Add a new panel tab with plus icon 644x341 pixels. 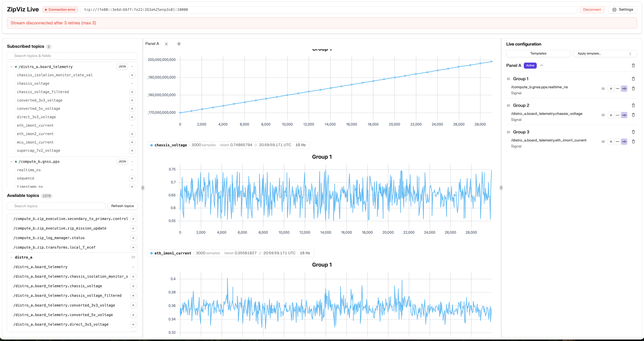pyautogui.click(x=179, y=44)
